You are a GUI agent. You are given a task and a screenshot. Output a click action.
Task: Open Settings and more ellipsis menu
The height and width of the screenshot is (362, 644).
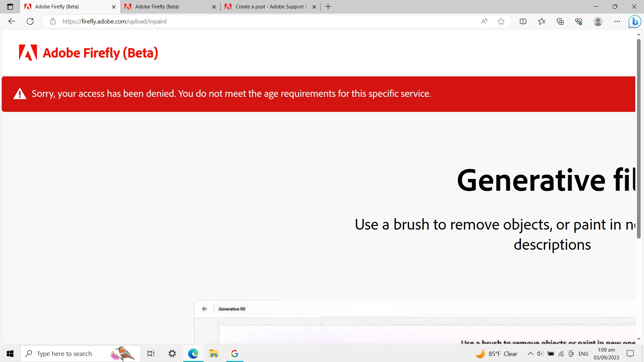coord(617,21)
